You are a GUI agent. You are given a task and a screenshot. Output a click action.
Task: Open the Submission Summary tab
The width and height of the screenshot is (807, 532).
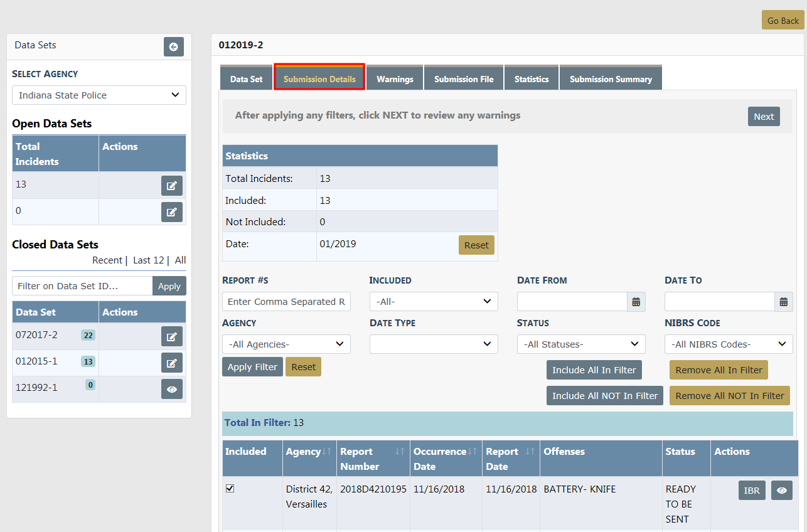click(610, 79)
